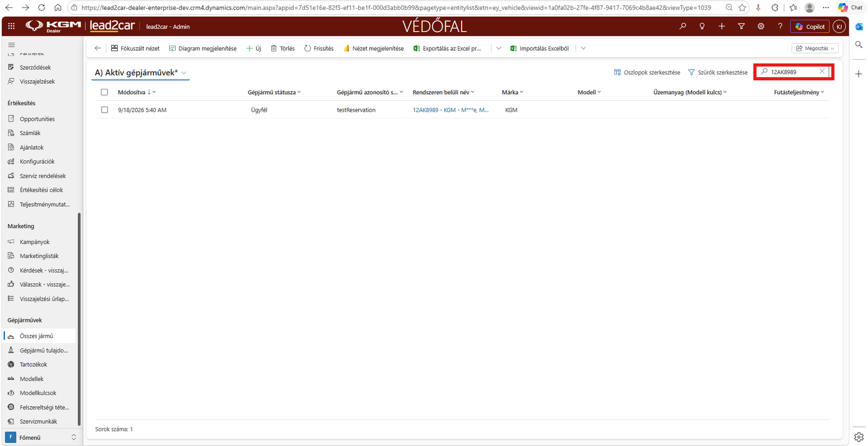
Task: Click the plus quick-create icon in header
Action: [x=722, y=26]
